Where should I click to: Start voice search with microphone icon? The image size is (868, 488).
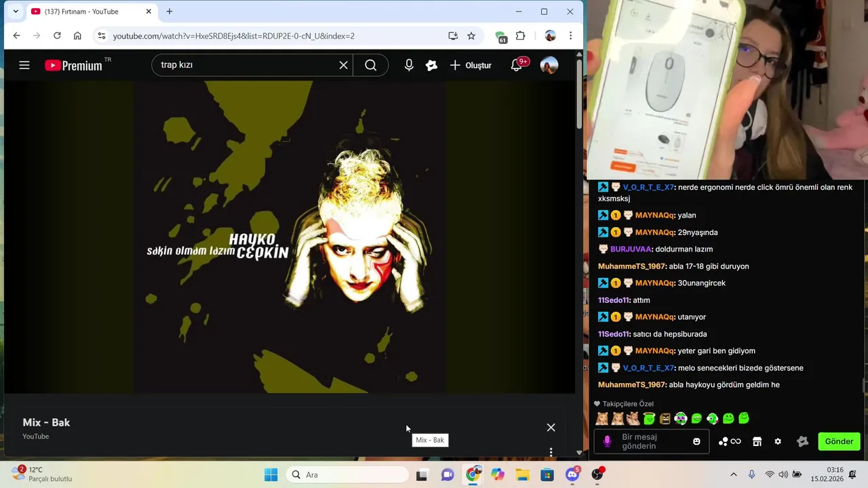(x=409, y=65)
